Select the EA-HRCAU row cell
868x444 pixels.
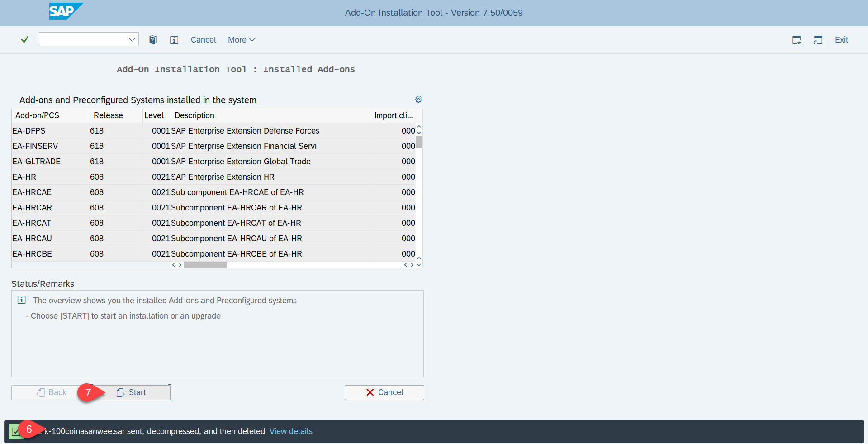[x=51, y=239]
